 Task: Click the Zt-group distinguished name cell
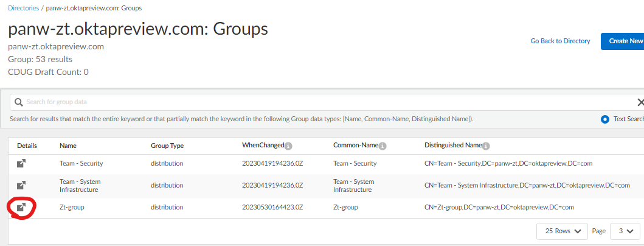click(x=499, y=208)
